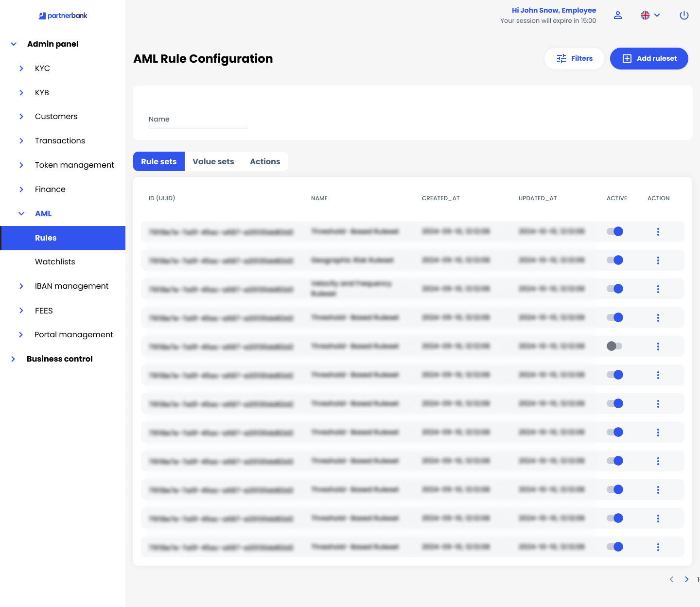Open the three-dot action menu in first row
Viewport: 700px width, 607px height.
click(658, 232)
